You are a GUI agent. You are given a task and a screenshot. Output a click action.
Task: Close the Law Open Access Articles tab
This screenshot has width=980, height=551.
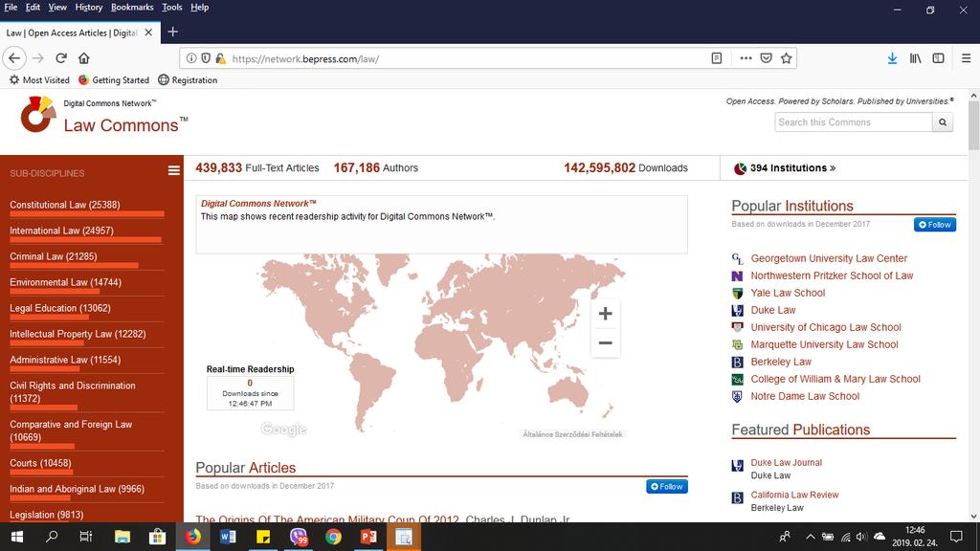(x=148, y=33)
